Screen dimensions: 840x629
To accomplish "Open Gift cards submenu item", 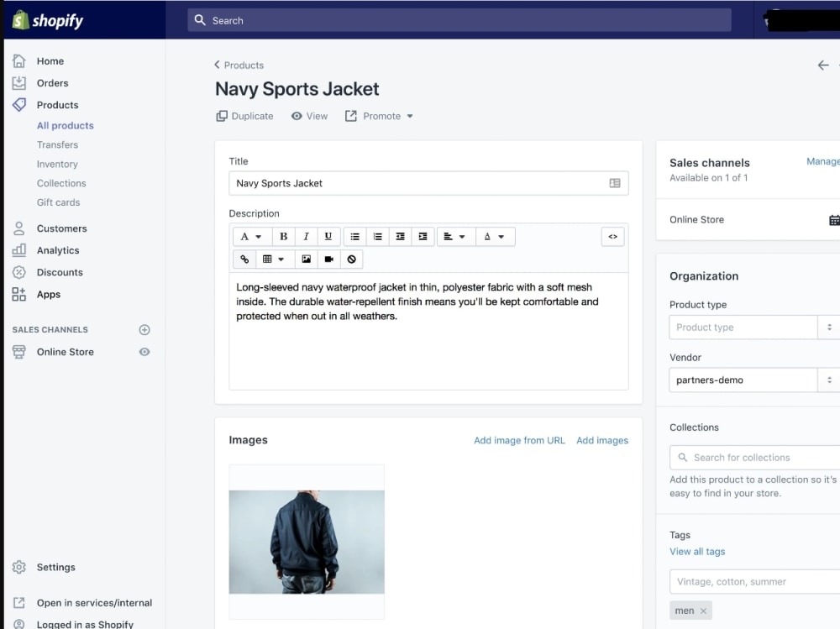I will pyautogui.click(x=59, y=202).
